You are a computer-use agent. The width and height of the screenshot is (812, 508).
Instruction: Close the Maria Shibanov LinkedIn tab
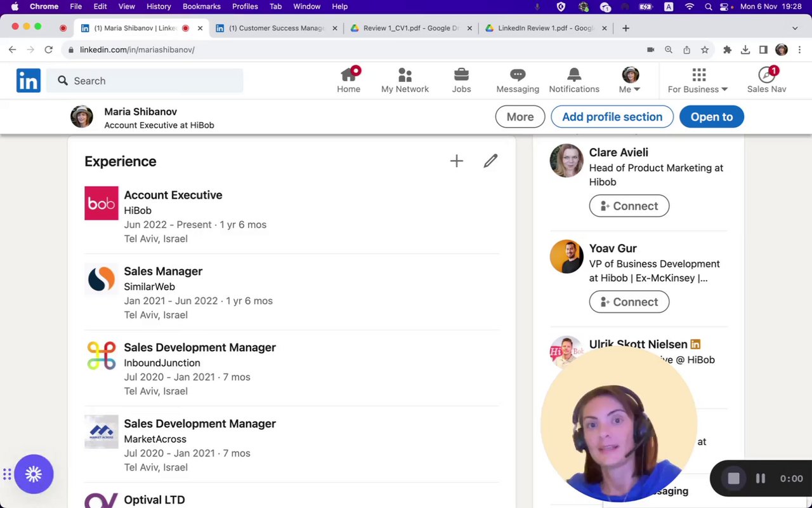click(200, 28)
